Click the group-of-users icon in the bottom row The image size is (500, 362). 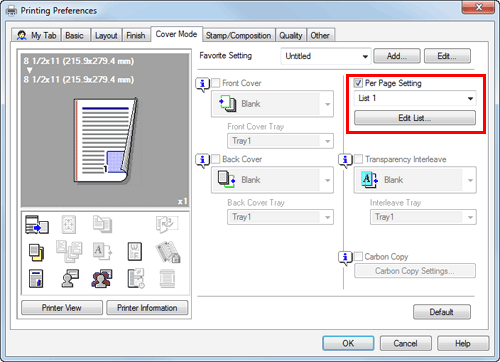(102, 279)
